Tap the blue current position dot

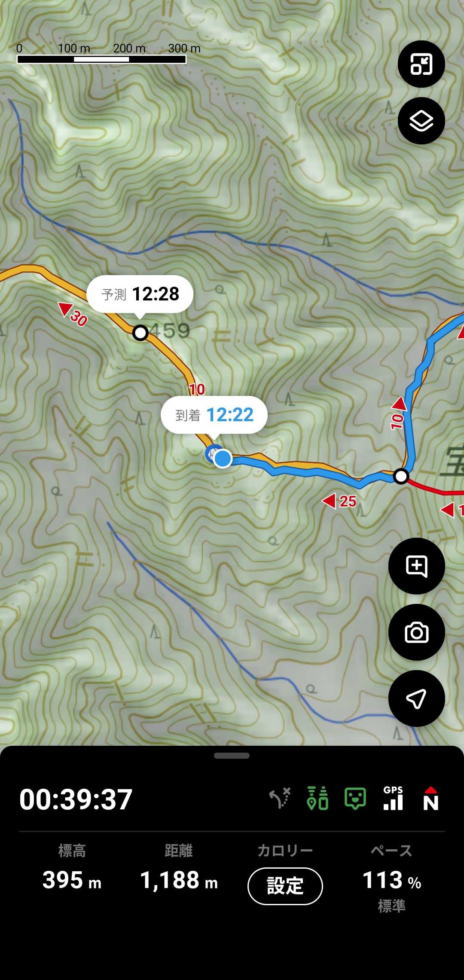point(223,459)
